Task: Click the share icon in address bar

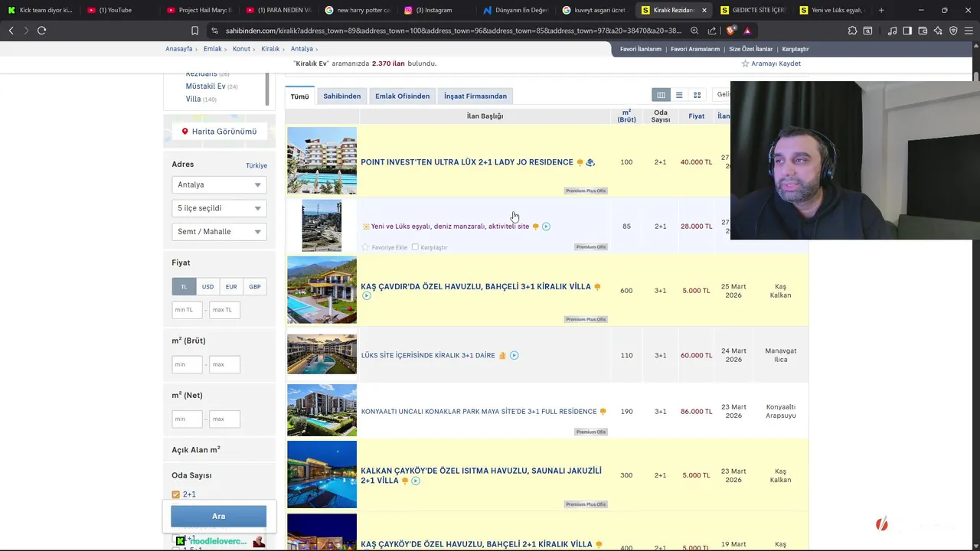Action: pos(712,31)
